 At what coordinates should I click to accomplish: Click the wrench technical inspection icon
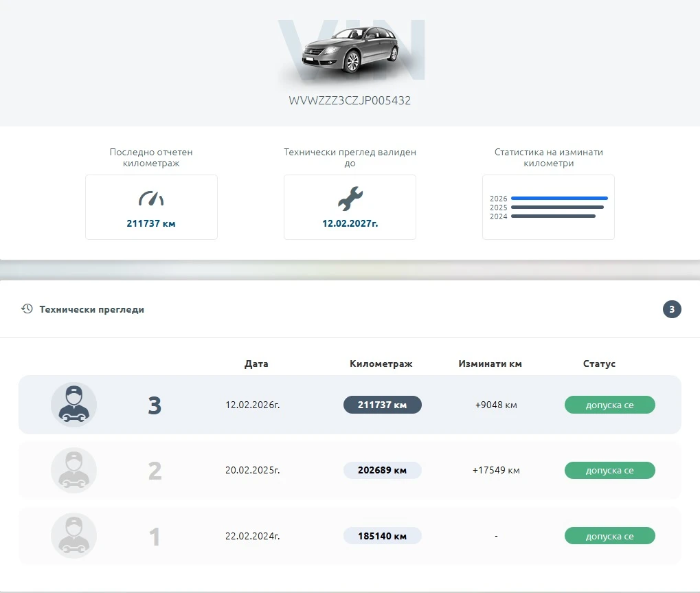click(350, 199)
